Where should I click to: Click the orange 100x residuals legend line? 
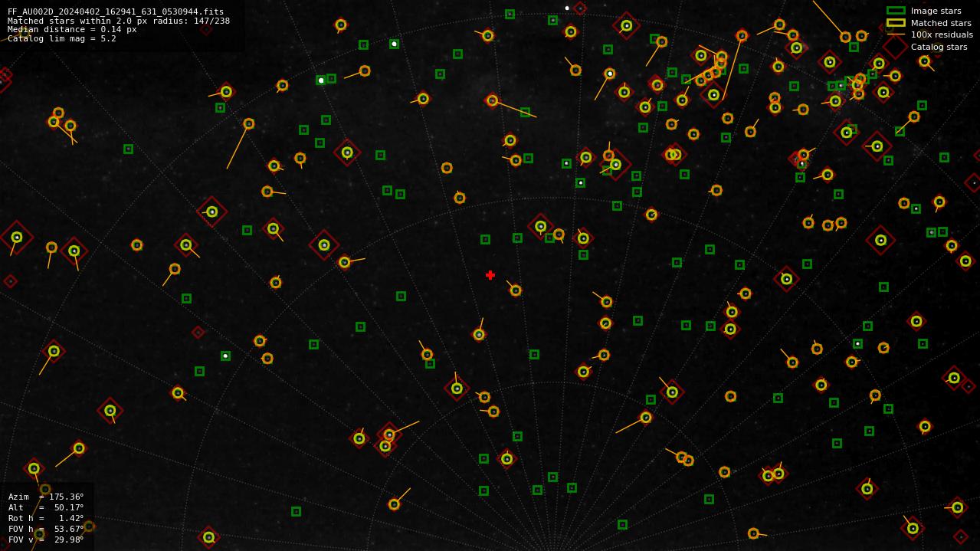coord(896,34)
